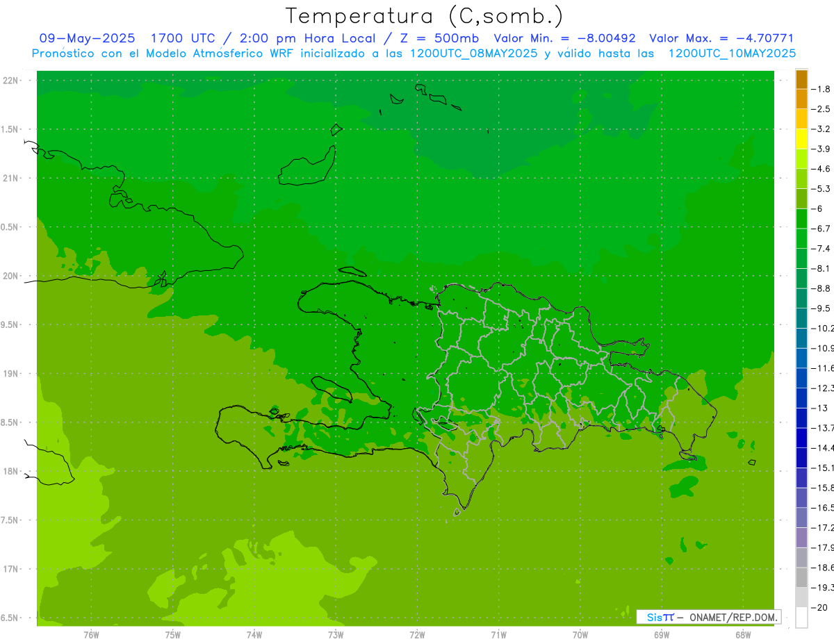Image resolution: width=834 pixels, height=644 pixels.
Task: Pick the gray swatch between -18.6 and -19.3
Action: [x=801, y=577]
